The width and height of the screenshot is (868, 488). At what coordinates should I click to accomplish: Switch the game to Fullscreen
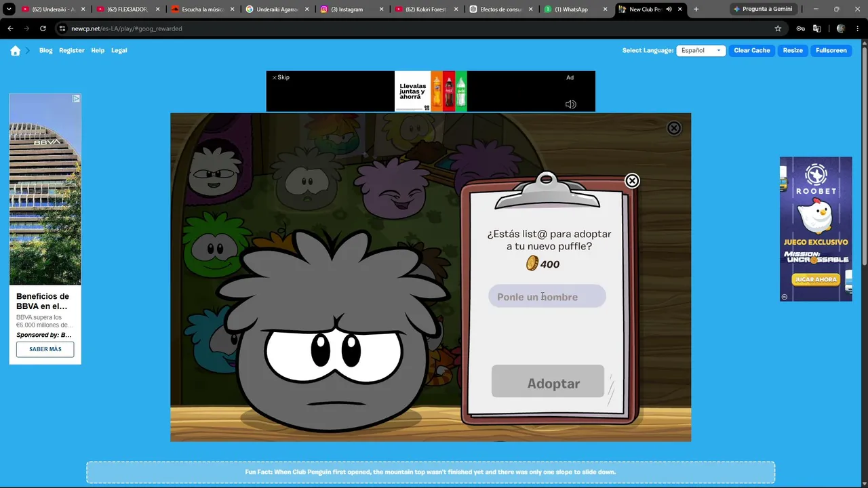831,50
